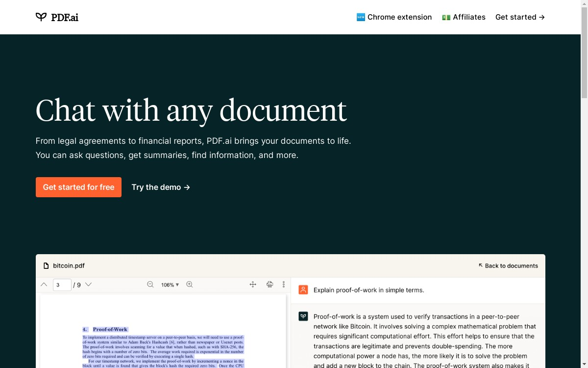Click the Get started for free button
Image resolution: width=588 pixels, height=368 pixels.
pyautogui.click(x=78, y=187)
